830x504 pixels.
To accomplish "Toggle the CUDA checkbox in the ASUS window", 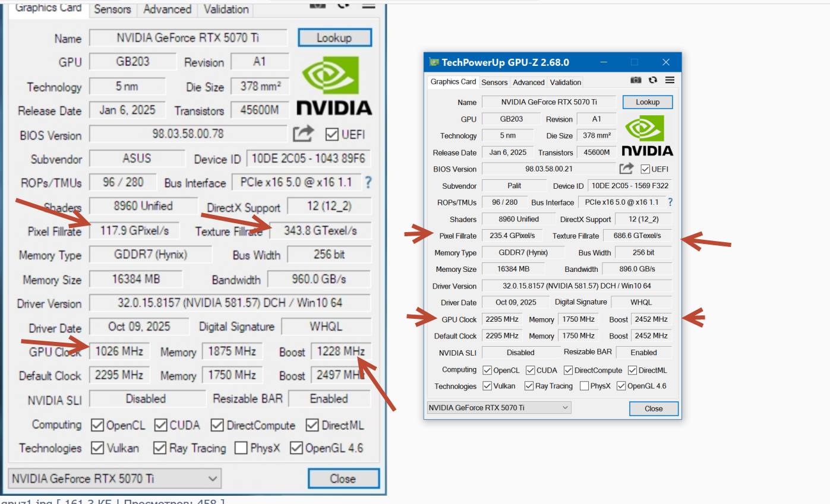I will [x=161, y=425].
